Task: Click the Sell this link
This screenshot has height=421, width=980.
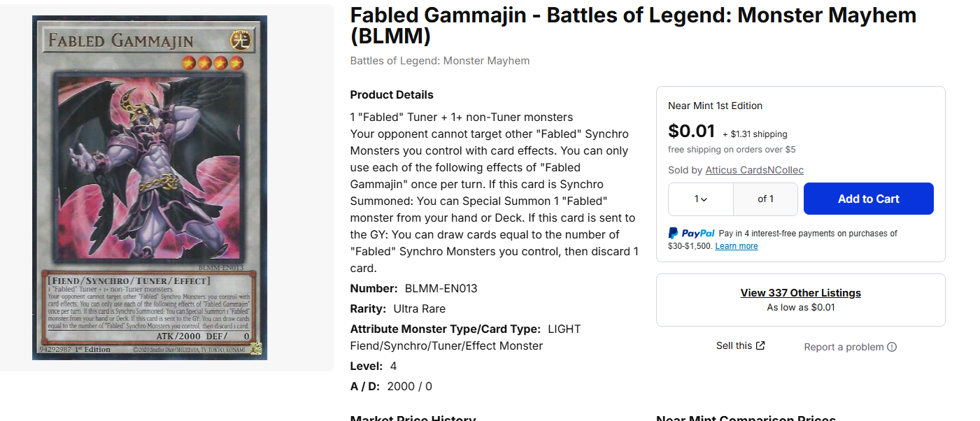Action: [734, 345]
